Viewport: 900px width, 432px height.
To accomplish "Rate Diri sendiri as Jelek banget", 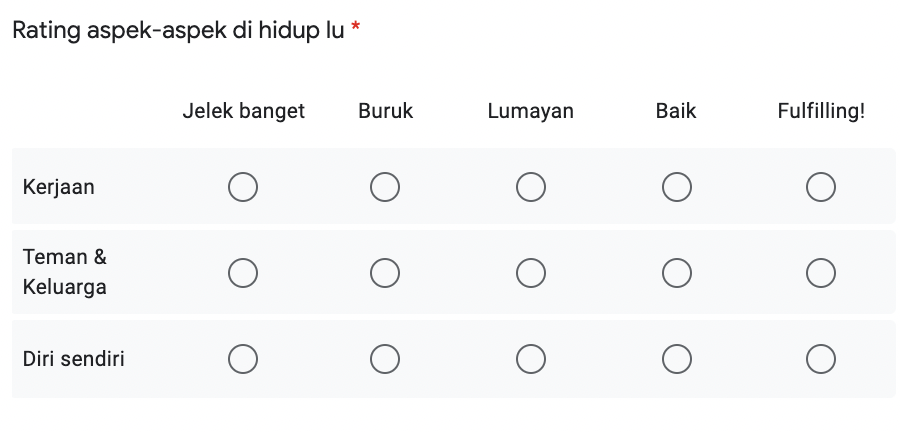I will pos(243,358).
